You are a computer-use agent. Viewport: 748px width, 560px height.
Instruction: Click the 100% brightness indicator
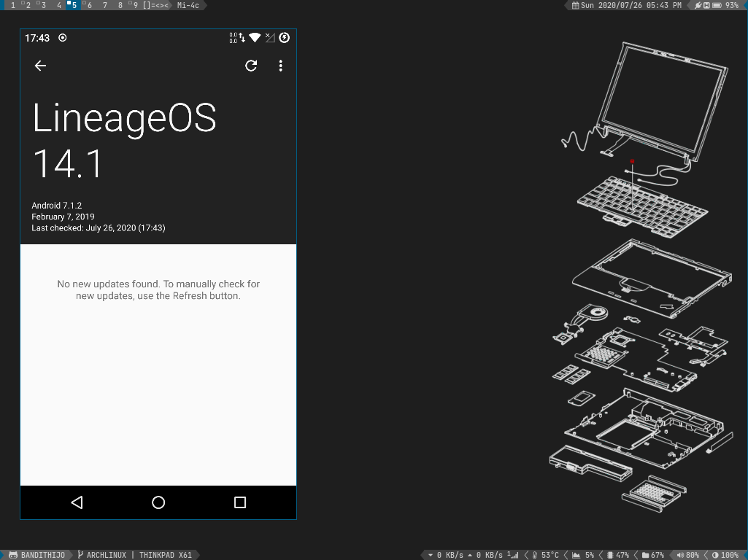pos(725,555)
